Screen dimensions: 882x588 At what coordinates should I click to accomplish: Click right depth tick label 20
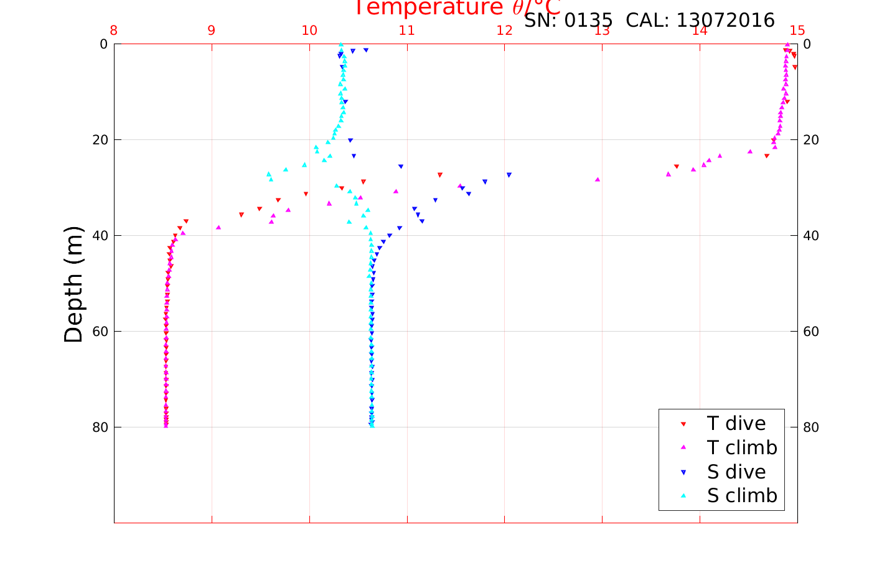pyautogui.click(x=811, y=140)
